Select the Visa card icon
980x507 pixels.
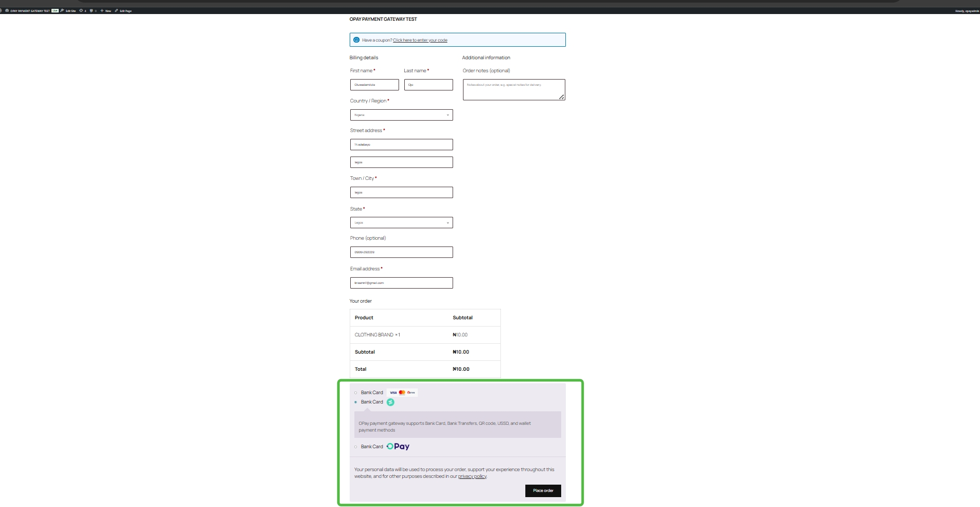click(x=393, y=393)
